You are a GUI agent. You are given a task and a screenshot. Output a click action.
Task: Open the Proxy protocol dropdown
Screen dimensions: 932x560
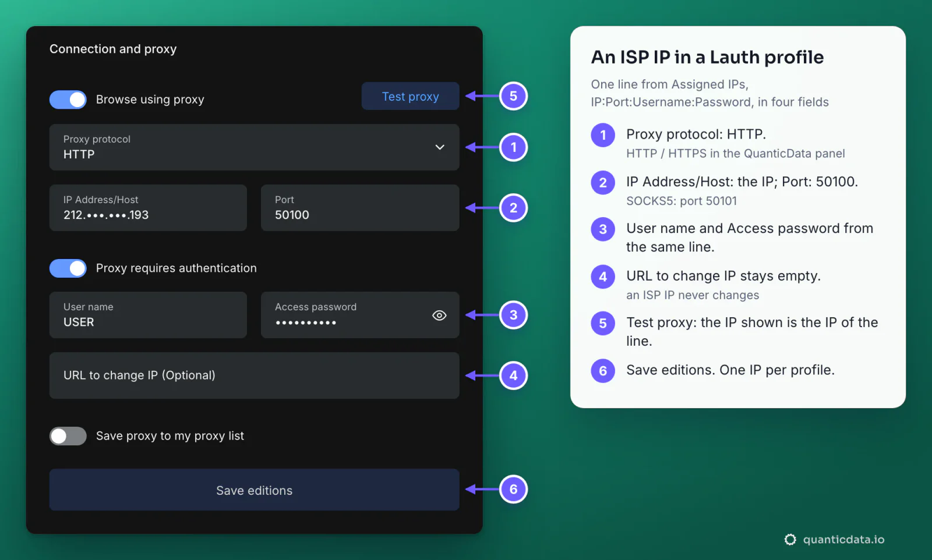254,147
